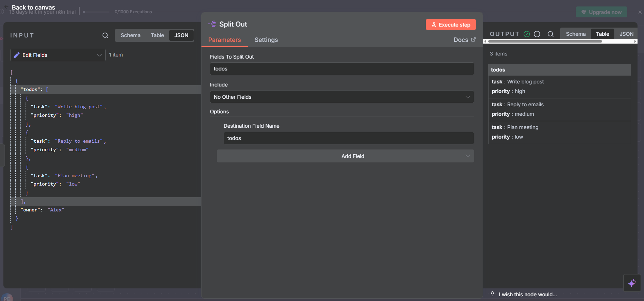This screenshot has width=644, height=301.
Task: Click the search icon in the OUTPUT panel
Action: pyautogui.click(x=551, y=34)
